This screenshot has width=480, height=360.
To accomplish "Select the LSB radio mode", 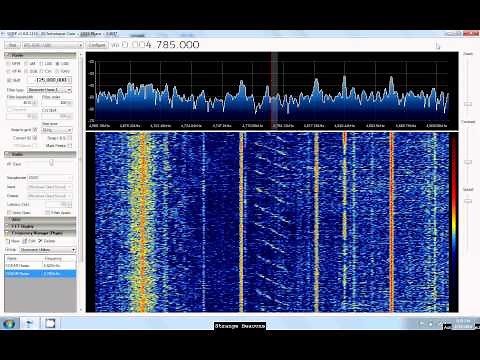I will pyautogui.click(x=46, y=63).
